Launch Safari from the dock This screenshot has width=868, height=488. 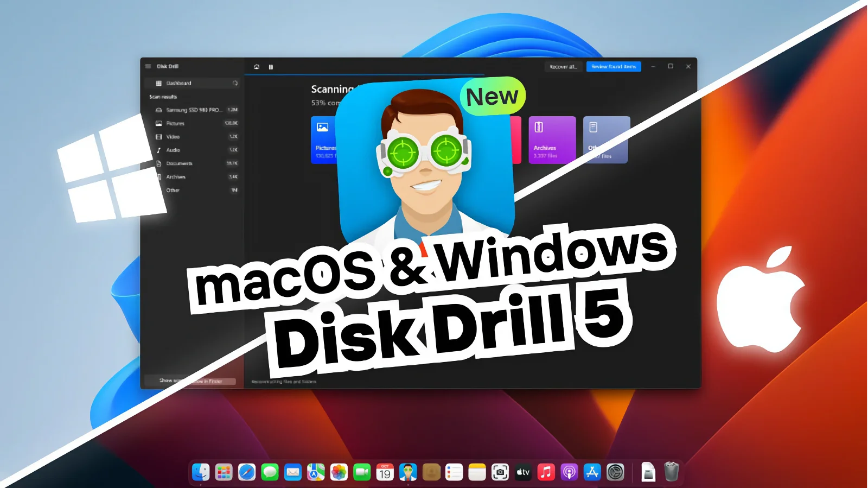point(246,472)
